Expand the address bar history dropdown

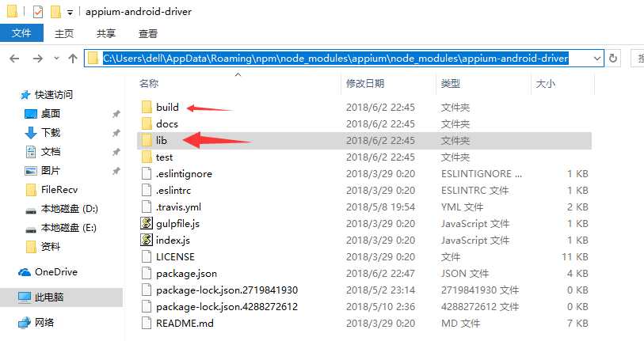tap(597, 59)
